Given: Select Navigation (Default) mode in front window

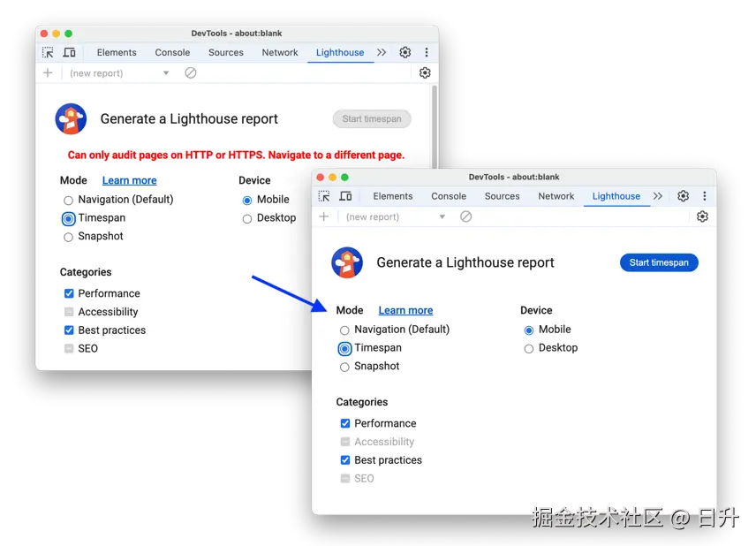Looking at the screenshot, I should [x=344, y=330].
